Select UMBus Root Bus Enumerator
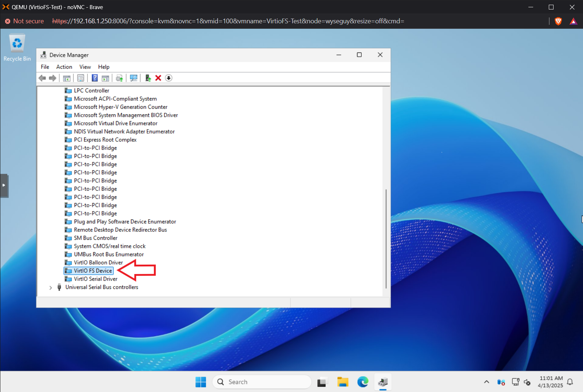 click(109, 254)
